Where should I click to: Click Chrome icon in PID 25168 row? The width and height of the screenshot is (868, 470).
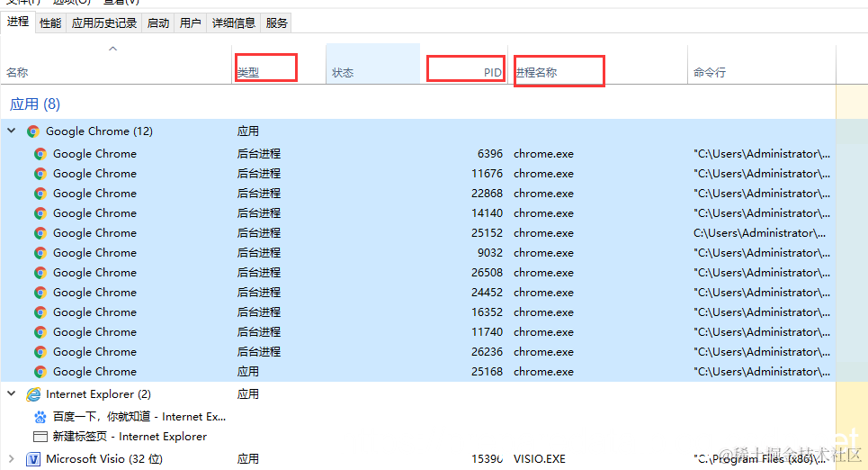click(40, 372)
